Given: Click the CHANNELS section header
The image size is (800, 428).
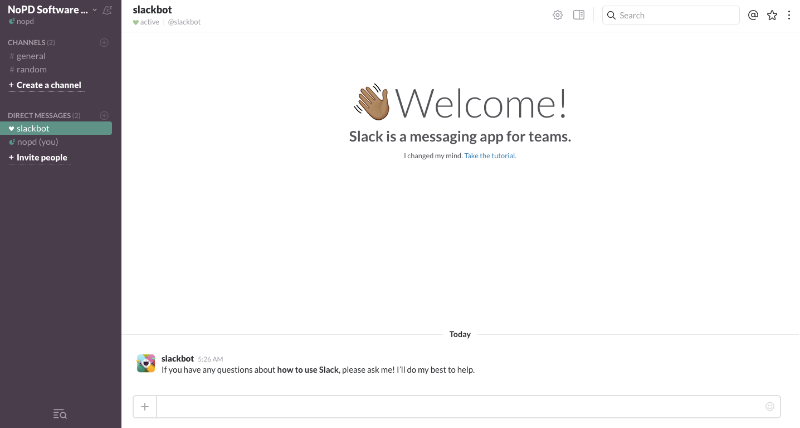Looking at the screenshot, I should point(31,42).
